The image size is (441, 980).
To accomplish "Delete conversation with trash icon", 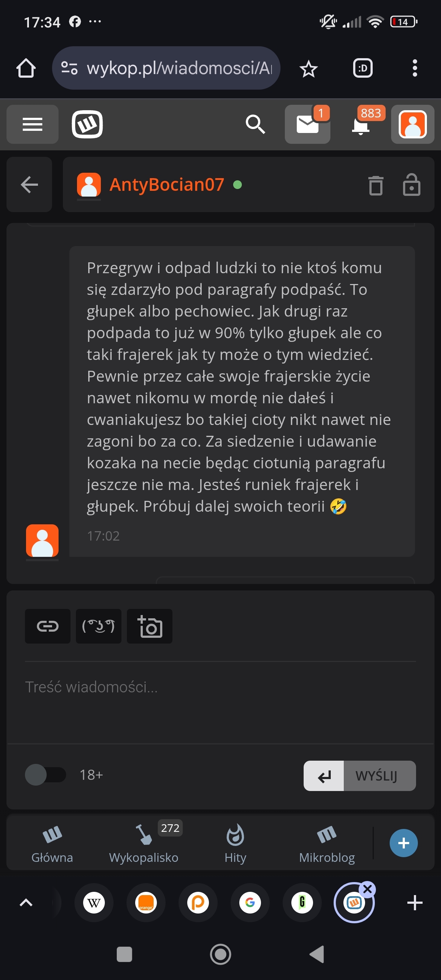I will 376,185.
